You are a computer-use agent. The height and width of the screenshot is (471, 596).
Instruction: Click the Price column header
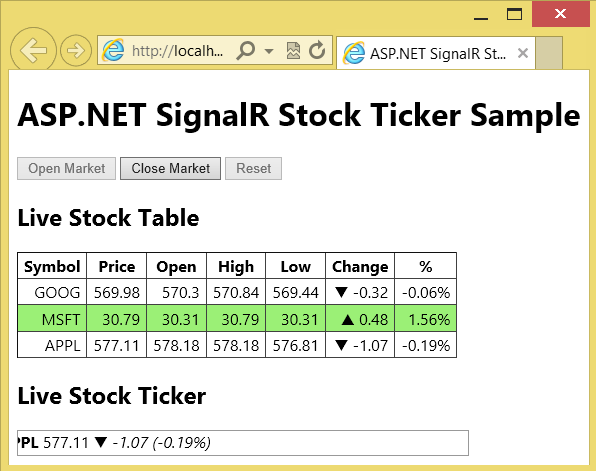117,266
